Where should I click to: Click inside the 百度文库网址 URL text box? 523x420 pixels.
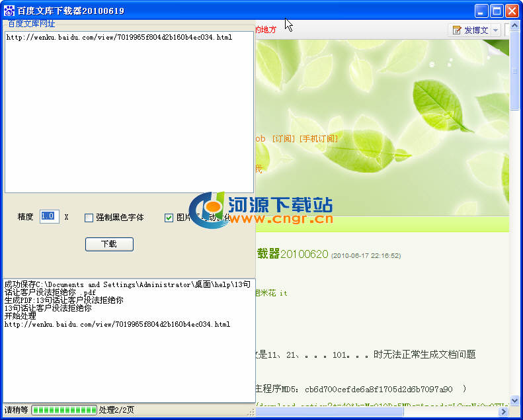pyautogui.click(x=129, y=112)
